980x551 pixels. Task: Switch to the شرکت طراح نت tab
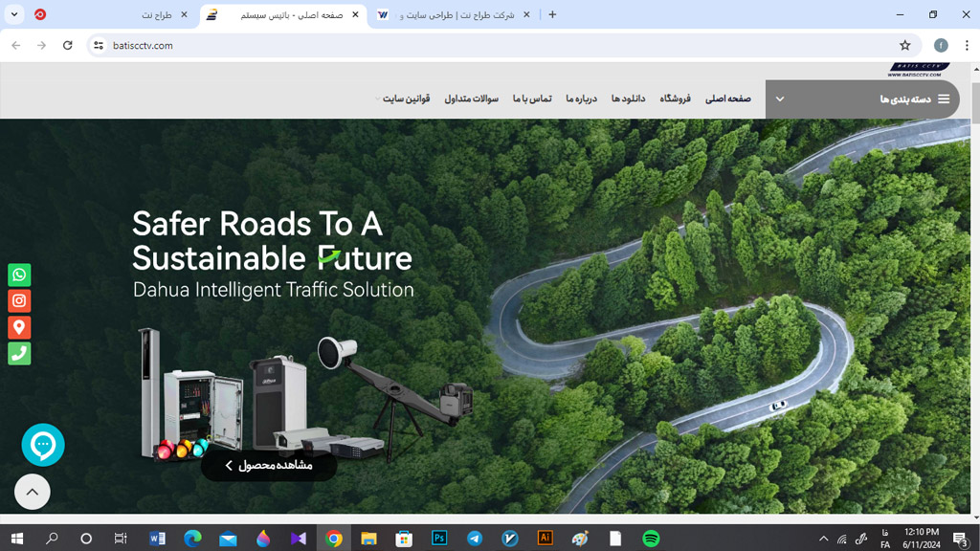point(453,14)
